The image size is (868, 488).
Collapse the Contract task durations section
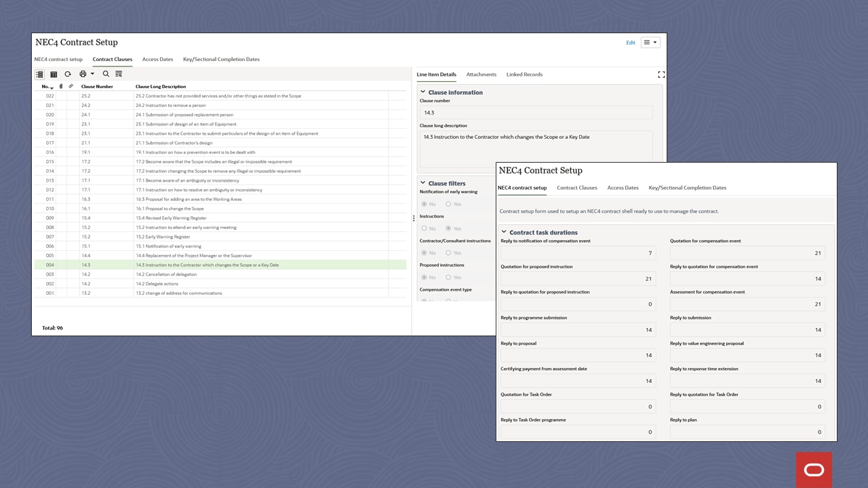click(503, 232)
